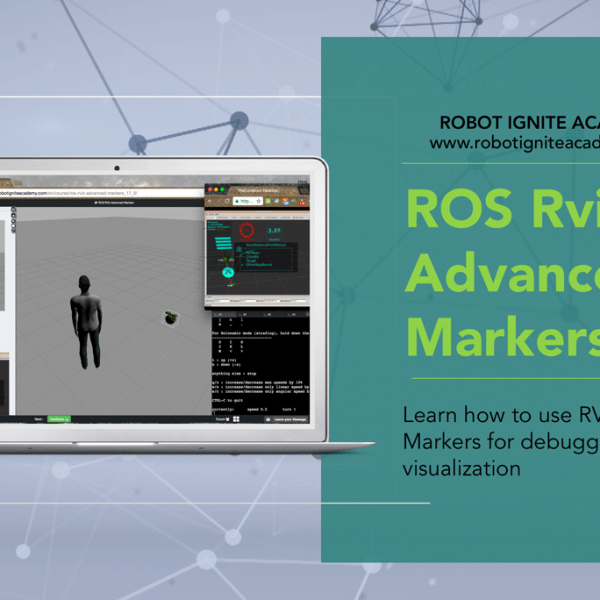Click the red extension icon in small browser toolbar
600x600 pixels.
pos(302,202)
